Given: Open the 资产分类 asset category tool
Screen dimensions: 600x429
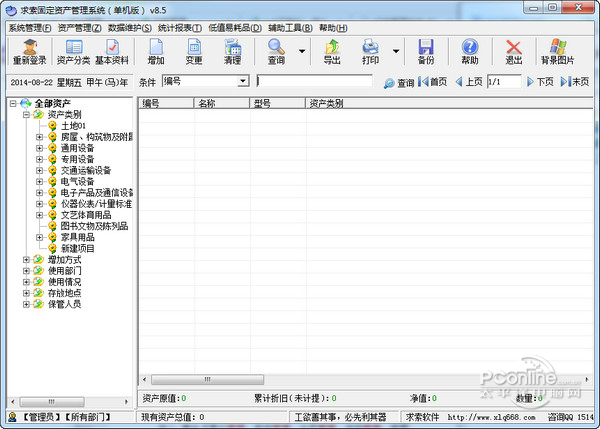Looking at the screenshot, I should (73, 51).
